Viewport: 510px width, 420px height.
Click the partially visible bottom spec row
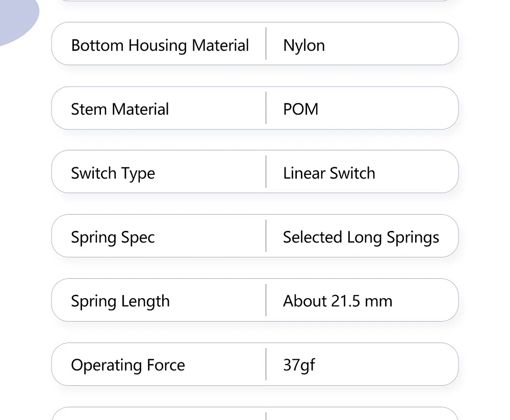pos(255,413)
